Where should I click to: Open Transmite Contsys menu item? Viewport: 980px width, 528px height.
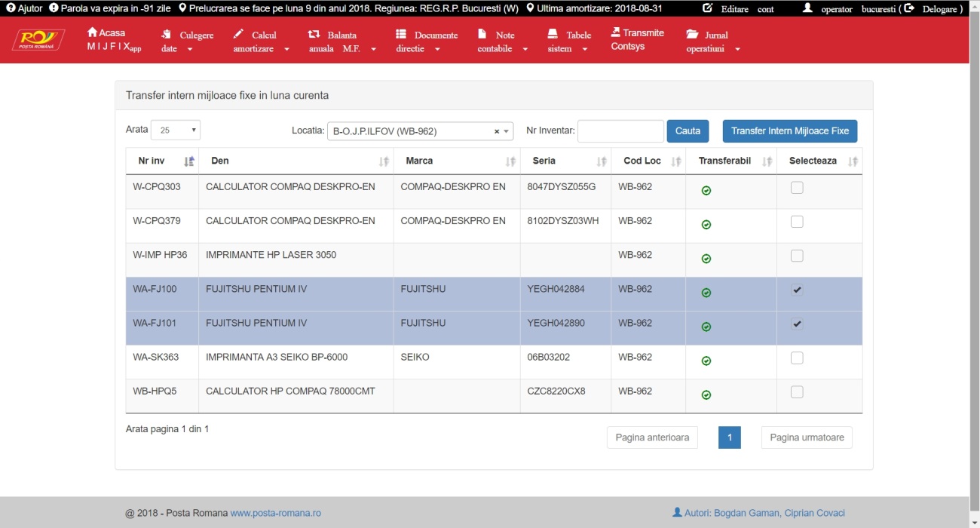pyautogui.click(x=637, y=39)
